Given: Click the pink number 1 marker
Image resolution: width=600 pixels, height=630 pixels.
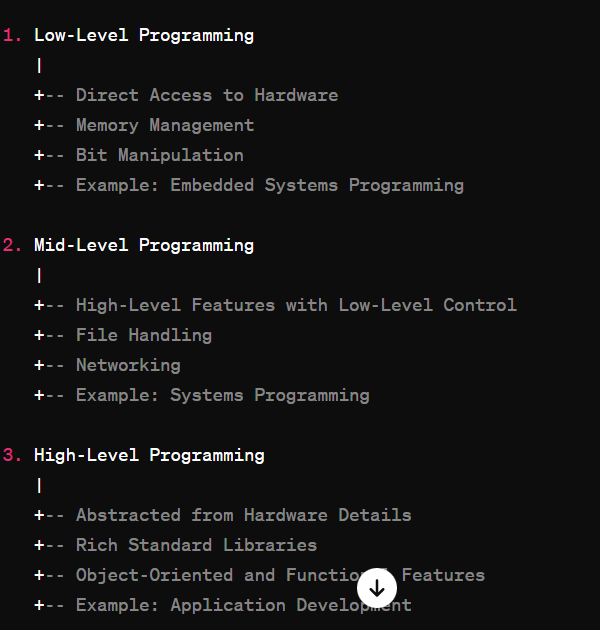Looking at the screenshot, I should (x=12, y=36).
